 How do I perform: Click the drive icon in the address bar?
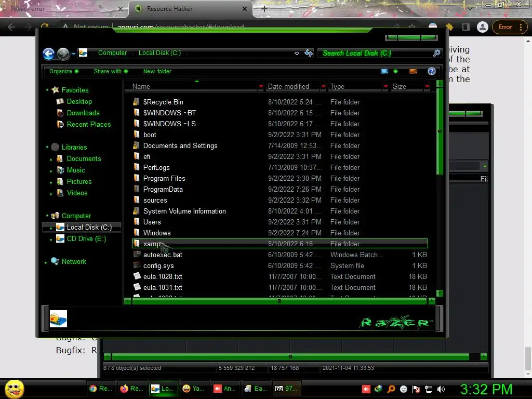tap(83, 52)
